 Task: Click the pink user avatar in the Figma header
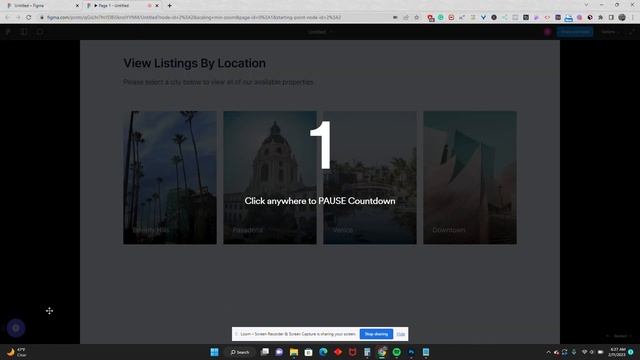point(547,32)
